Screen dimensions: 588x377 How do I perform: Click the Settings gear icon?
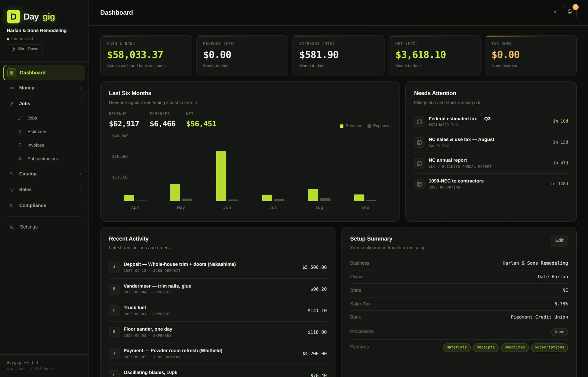pyautogui.click(x=12, y=227)
